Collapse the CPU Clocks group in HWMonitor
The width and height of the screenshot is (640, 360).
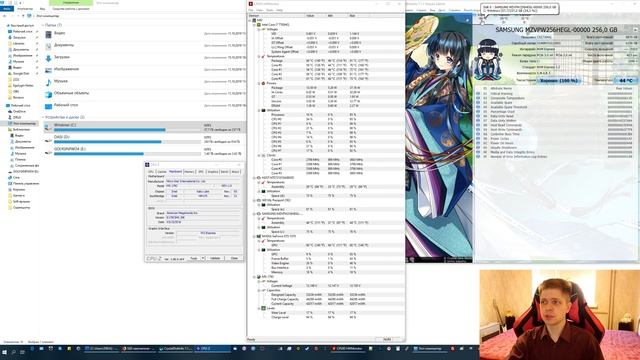click(259, 155)
